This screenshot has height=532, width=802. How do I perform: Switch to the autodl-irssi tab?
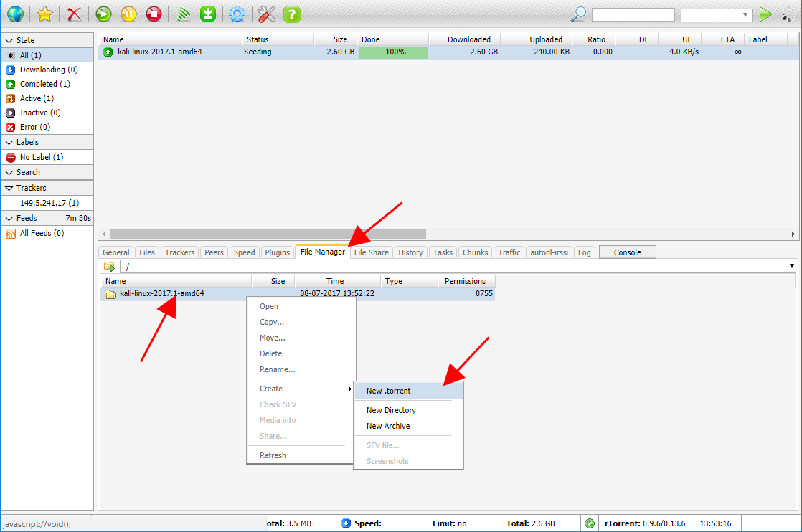[549, 252]
